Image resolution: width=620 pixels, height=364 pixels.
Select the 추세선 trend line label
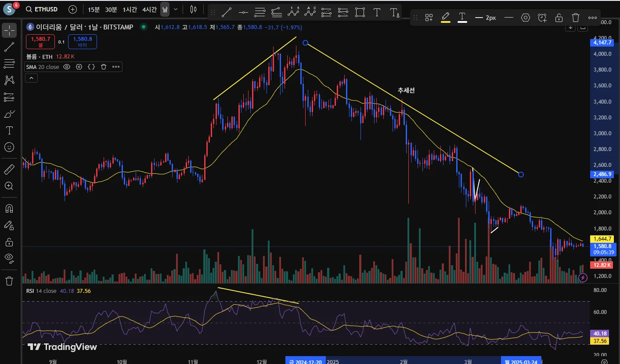[406, 90]
